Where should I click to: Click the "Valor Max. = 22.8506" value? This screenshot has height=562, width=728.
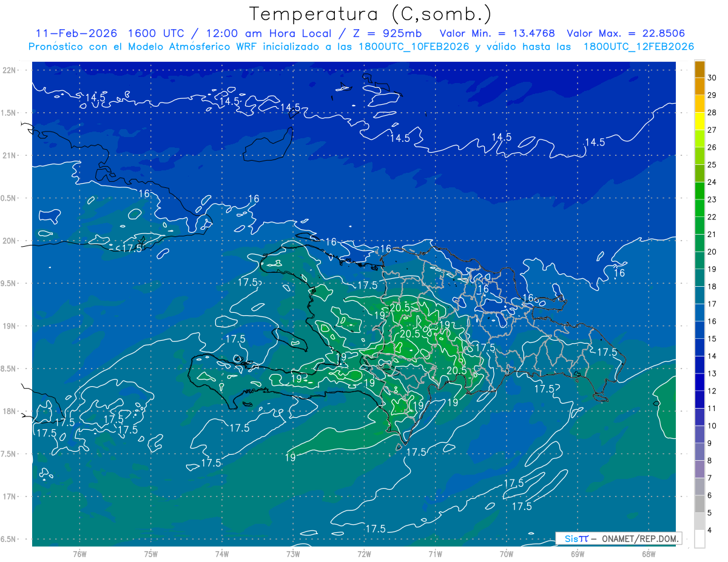pyautogui.click(x=626, y=33)
